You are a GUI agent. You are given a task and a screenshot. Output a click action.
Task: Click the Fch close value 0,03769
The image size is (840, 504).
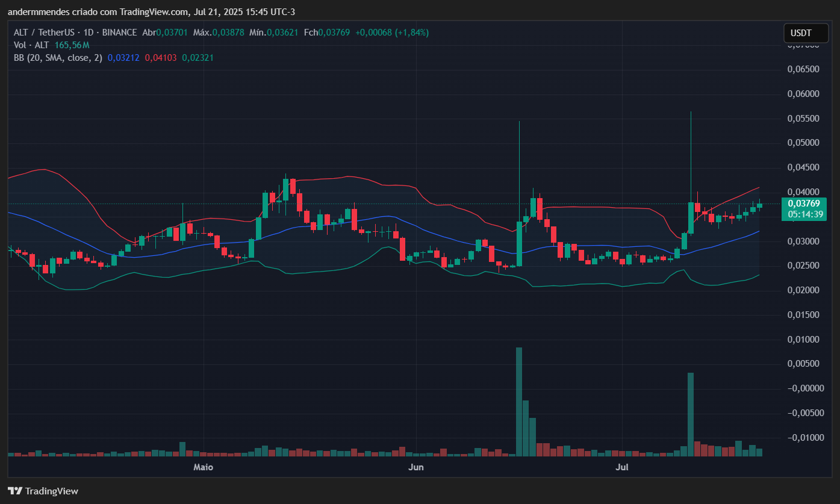click(335, 33)
